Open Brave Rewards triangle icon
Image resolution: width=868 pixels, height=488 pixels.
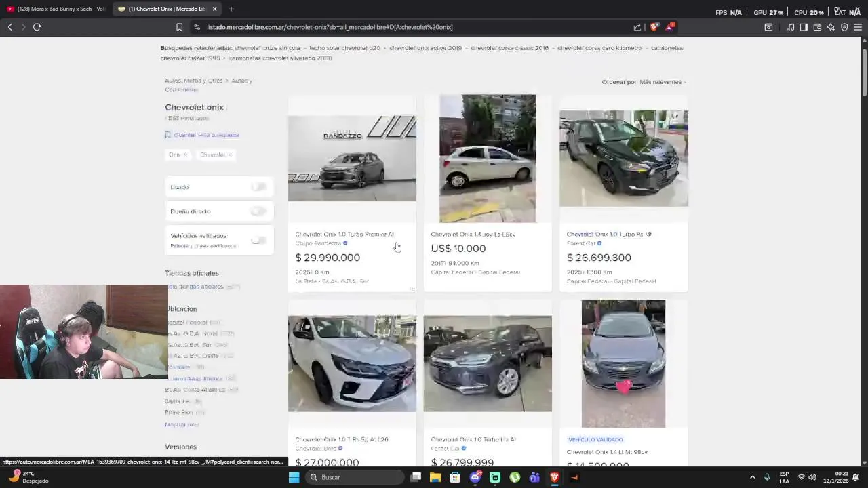pyautogui.click(x=670, y=27)
